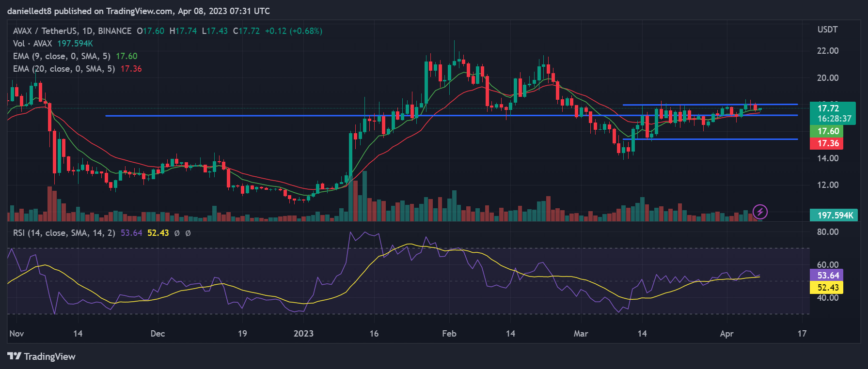
Task: Click the 20.00 price axis label
Action: [828, 78]
